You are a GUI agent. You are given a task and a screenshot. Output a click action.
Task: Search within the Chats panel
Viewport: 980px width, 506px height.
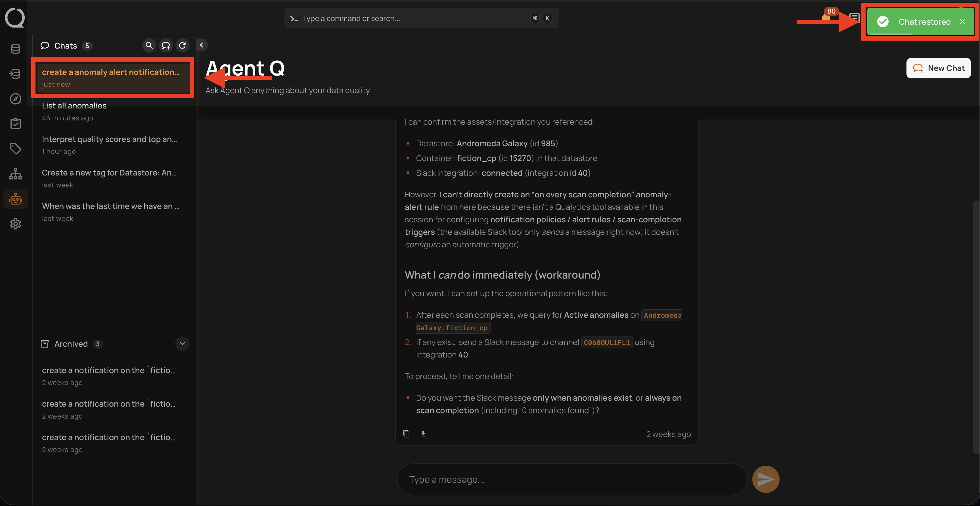(149, 45)
